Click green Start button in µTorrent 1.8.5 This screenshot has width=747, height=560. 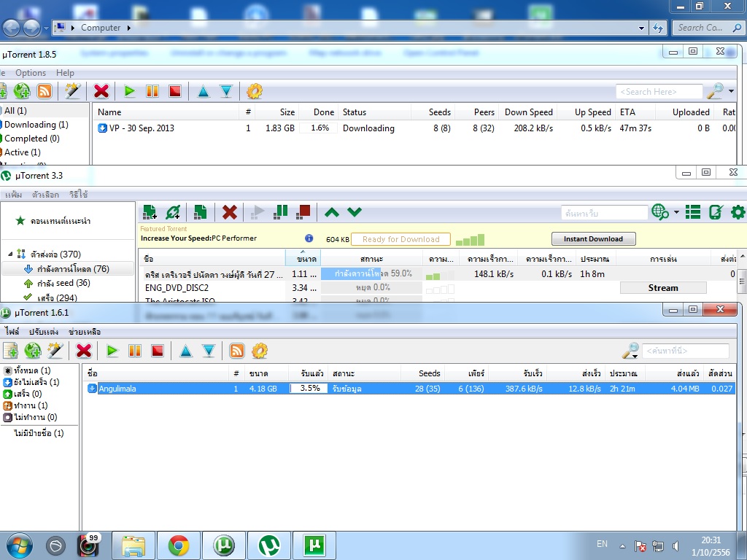(x=129, y=91)
